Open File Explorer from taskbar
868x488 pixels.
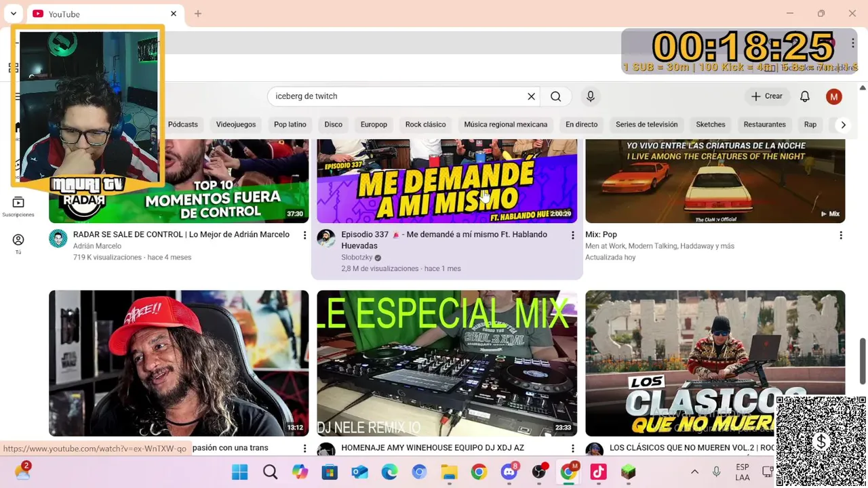(x=449, y=472)
